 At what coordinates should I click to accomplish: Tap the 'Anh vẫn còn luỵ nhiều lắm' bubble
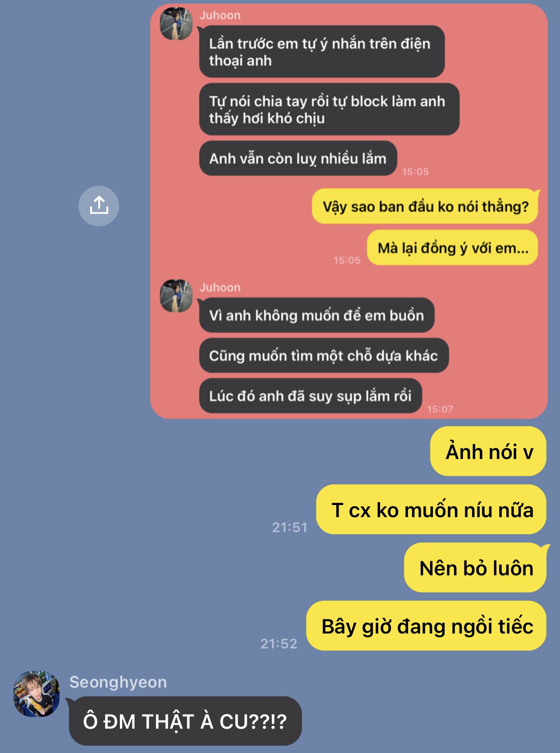tap(298, 158)
